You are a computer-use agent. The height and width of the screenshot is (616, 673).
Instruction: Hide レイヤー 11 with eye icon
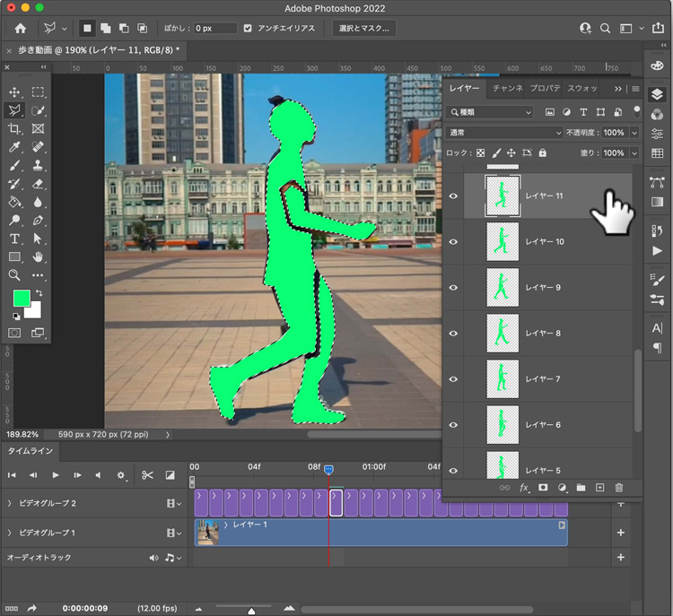(453, 196)
